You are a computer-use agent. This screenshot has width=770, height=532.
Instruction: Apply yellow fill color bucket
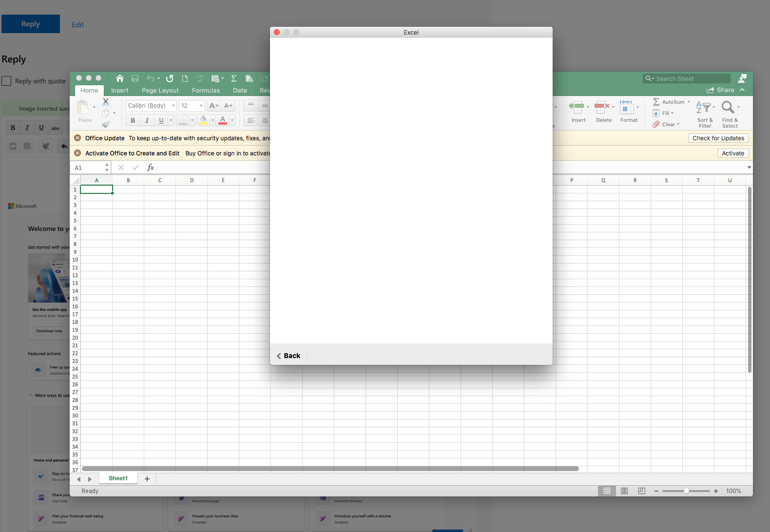coord(203,120)
